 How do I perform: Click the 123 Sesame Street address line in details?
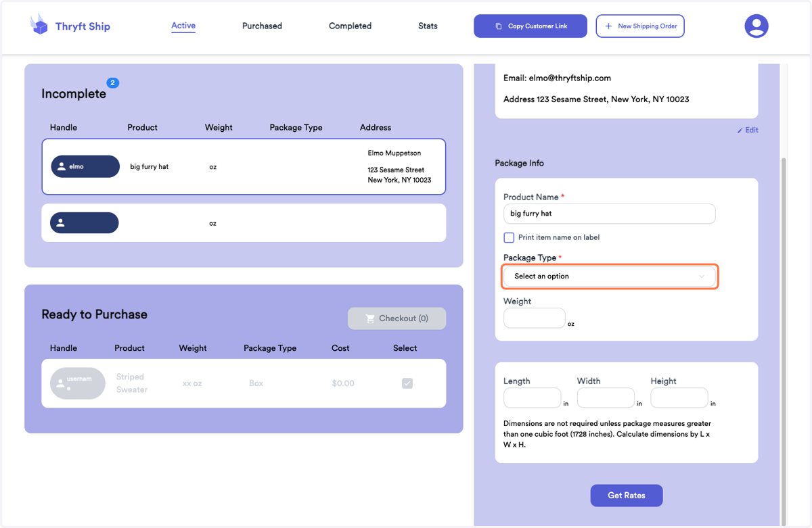pyautogui.click(x=596, y=99)
